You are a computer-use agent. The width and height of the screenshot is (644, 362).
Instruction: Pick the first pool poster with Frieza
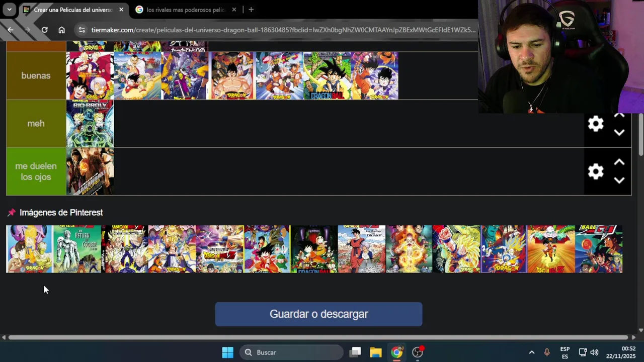(29, 249)
